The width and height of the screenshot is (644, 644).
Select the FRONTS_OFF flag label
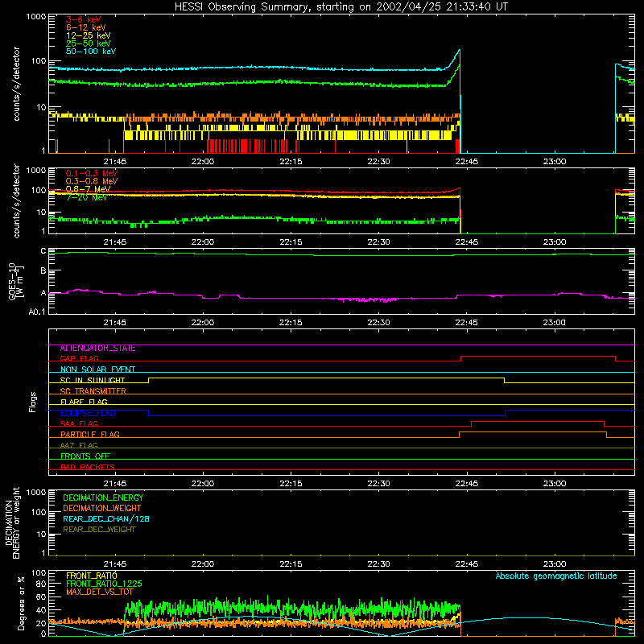(85, 456)
